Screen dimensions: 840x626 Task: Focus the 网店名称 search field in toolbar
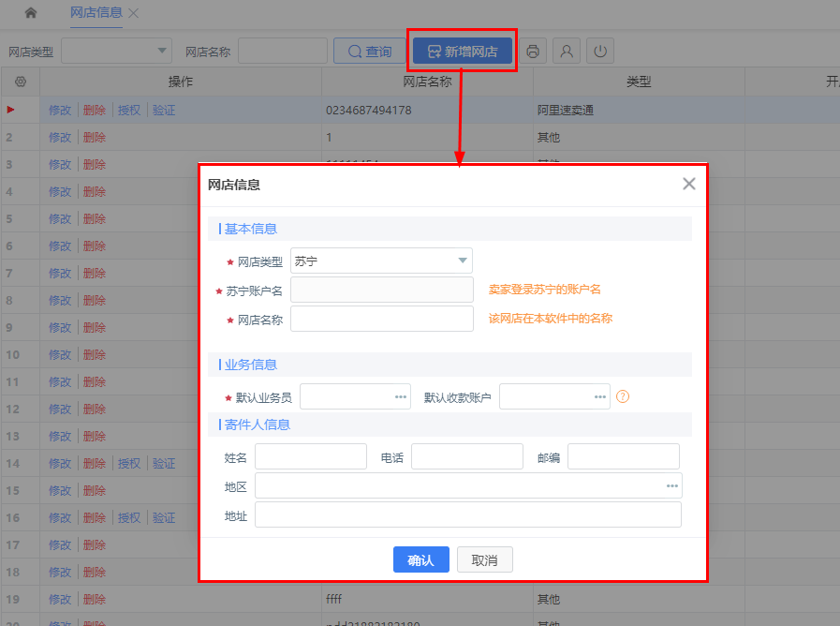[x=282, y=51]
